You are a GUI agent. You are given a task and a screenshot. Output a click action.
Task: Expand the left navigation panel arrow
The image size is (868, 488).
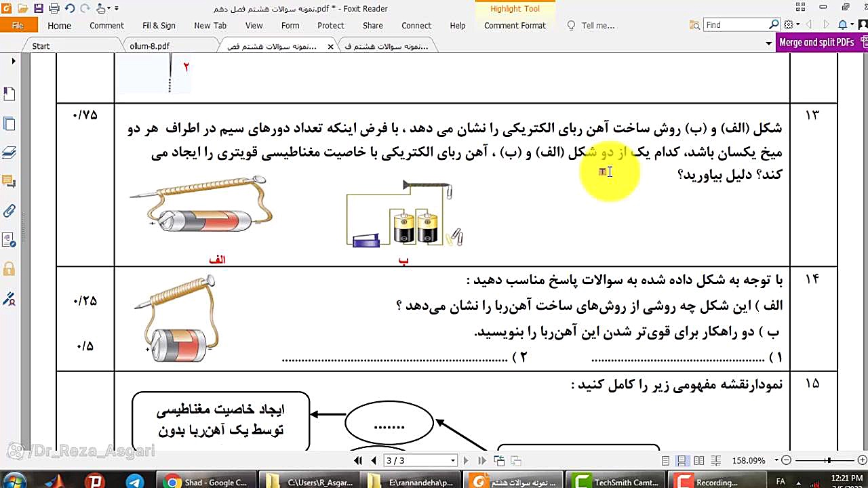13,61
